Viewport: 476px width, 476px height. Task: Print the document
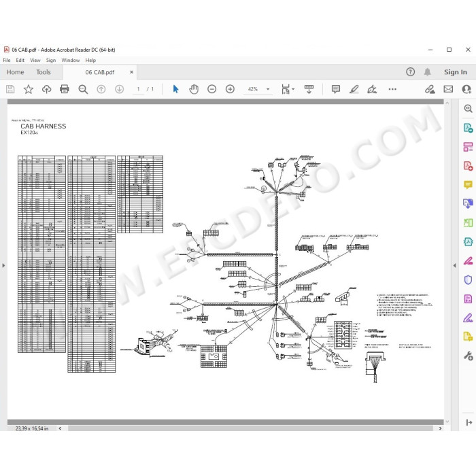coord(65,89)
